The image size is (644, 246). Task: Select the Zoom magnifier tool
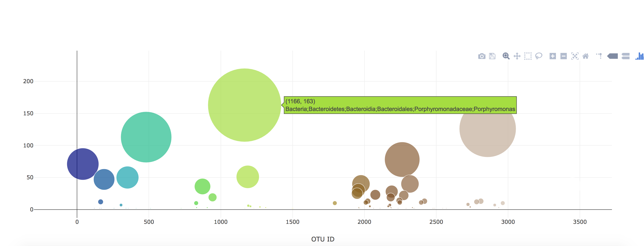click(x=506, y=56)
